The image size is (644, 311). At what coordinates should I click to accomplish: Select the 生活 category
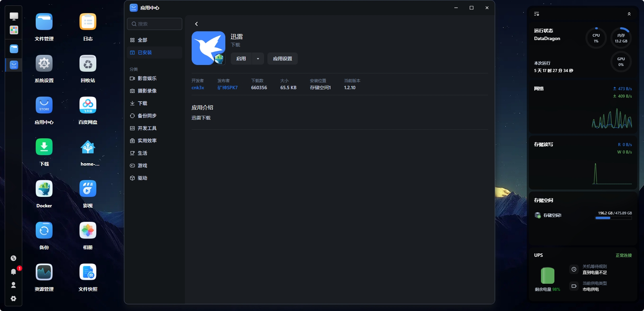(155, 153)
